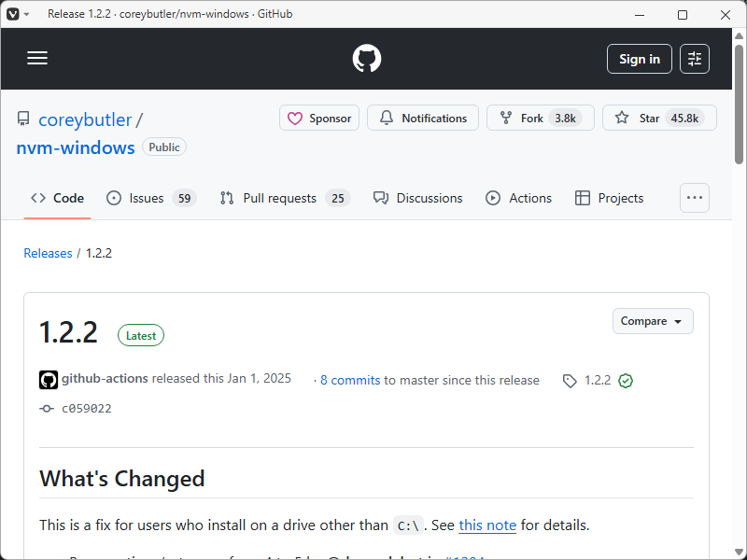Open the Notifications bell
The height and width of the screenshot is (560, 747).
pos(387,118)
